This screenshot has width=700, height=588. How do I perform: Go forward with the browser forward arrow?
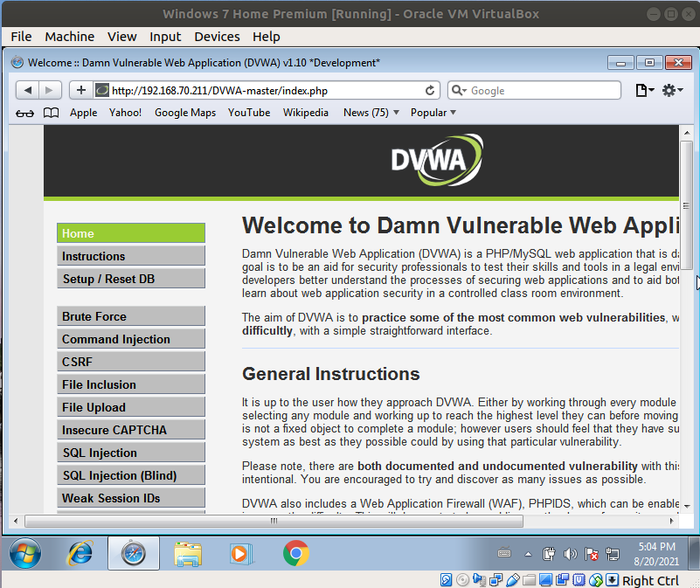[49, 91]
